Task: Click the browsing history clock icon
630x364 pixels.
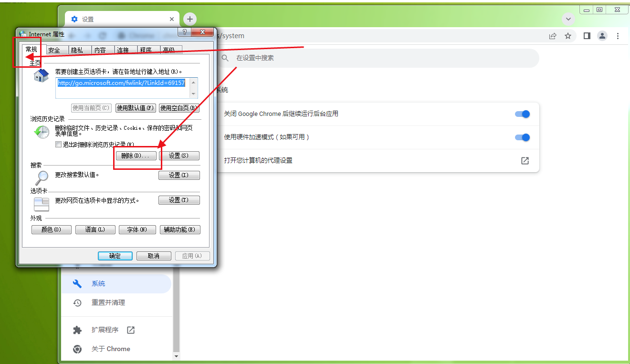Action: click(x=42, y=132)
